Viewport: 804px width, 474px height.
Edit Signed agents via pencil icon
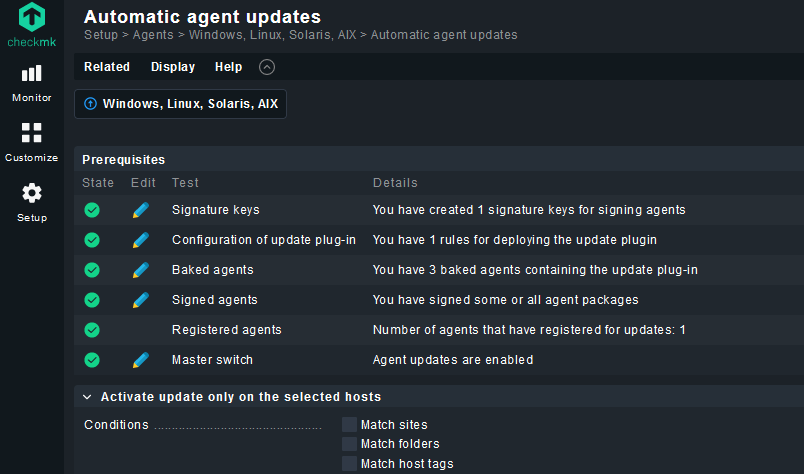(140, 300)
